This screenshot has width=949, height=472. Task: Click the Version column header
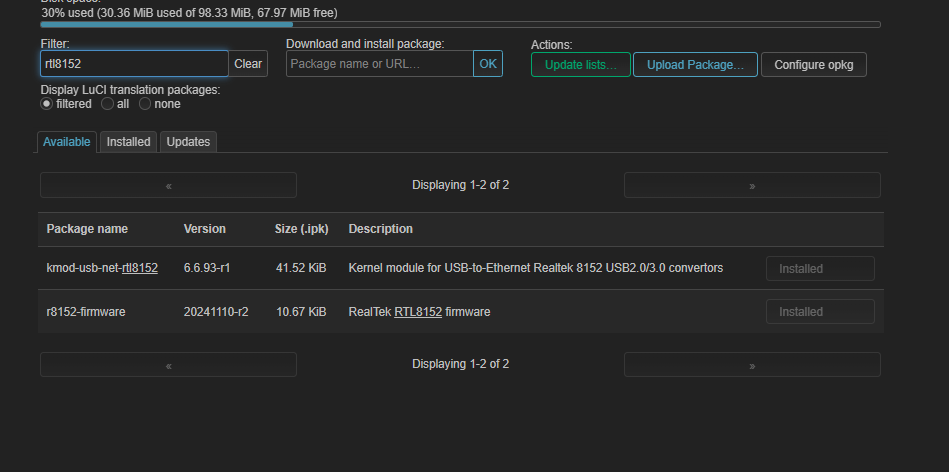tap(205, 229)
